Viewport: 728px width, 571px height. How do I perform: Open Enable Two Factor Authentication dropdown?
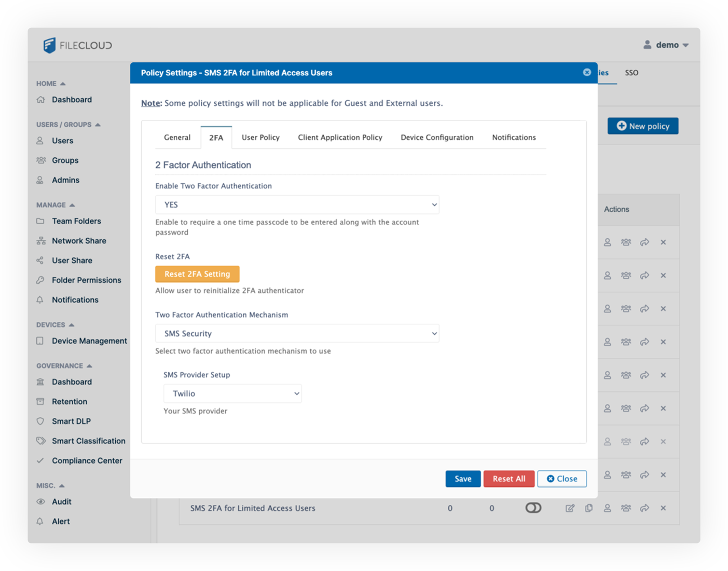[x=297, y=205]
